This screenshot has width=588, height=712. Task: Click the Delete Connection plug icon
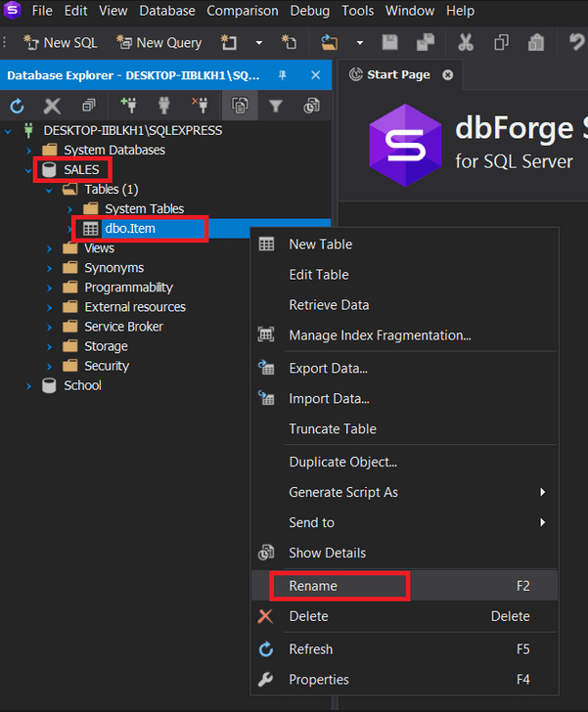coord(200,106)
